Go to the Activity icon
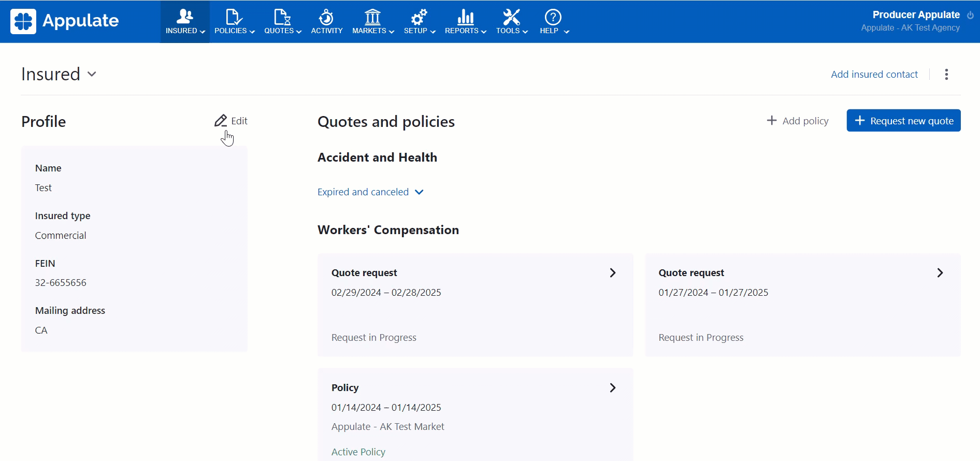980x461 pixels. pyautogui.click(x=326, y=17)
